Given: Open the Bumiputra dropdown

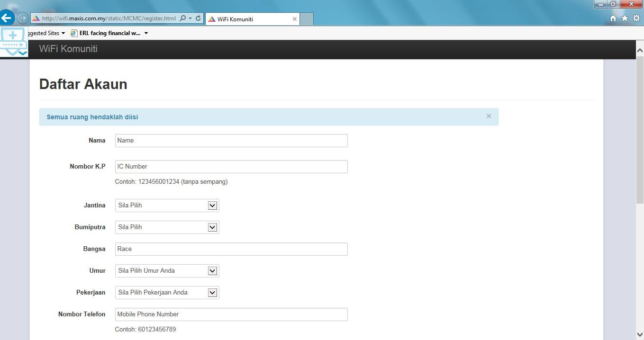Looking at the screenshot, I should (x=167, y=227).
